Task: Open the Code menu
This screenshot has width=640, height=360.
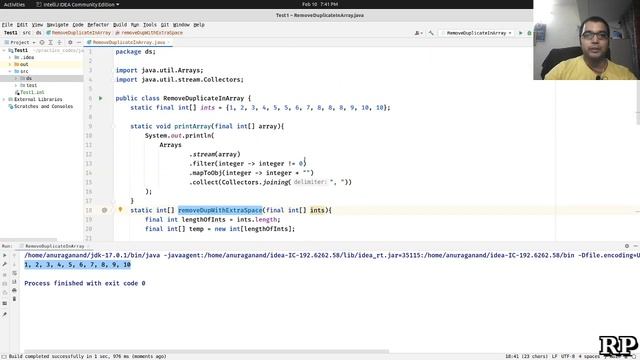Action: pos(78,25)
